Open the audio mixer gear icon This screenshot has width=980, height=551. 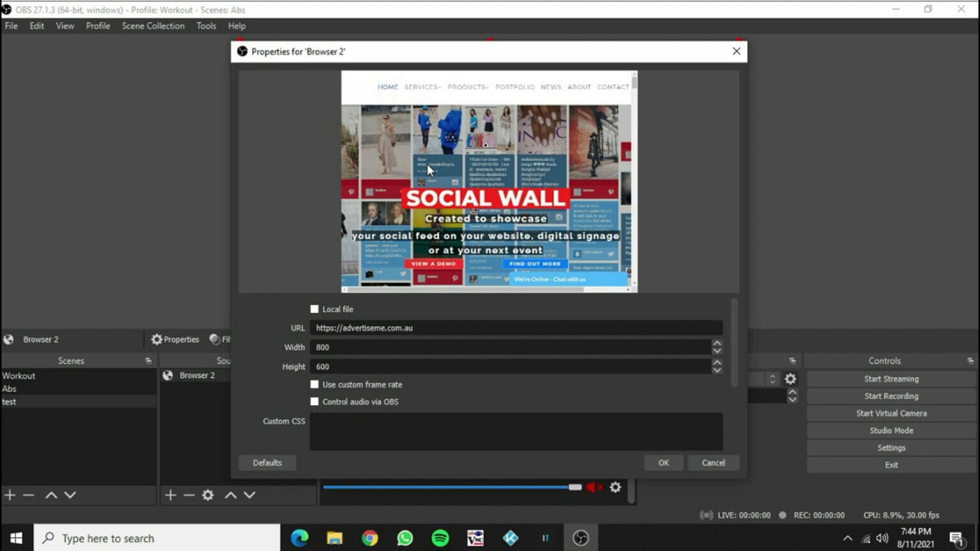pos(615,487)
